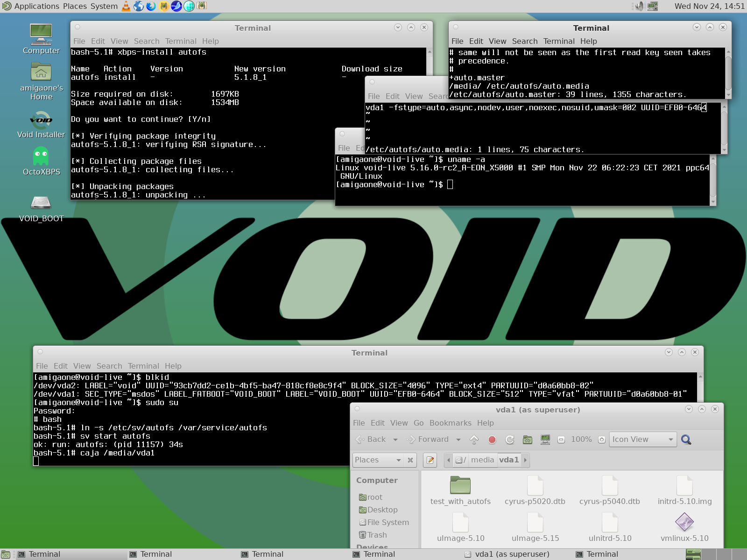Open amigaone's Home desktop folder

[41, 82]
